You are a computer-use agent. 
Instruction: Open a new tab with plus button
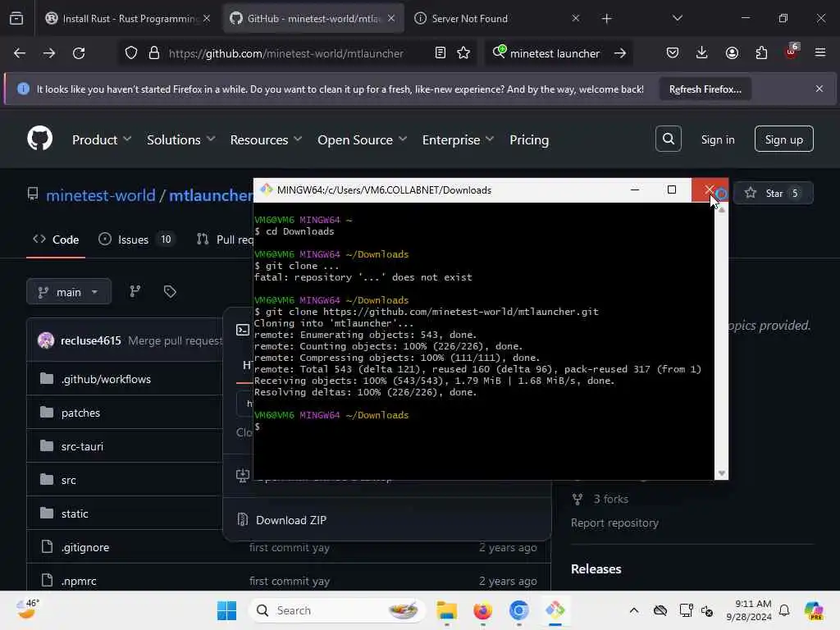pos(606,19)
